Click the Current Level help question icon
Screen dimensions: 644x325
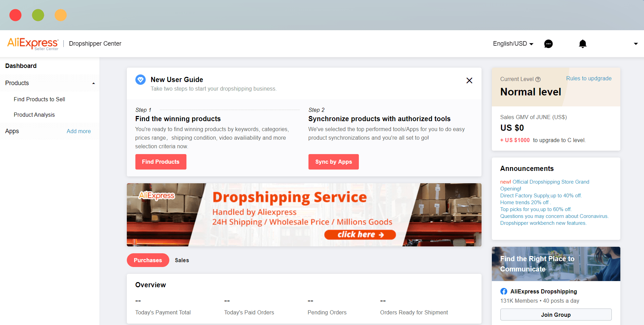(538, 79)
